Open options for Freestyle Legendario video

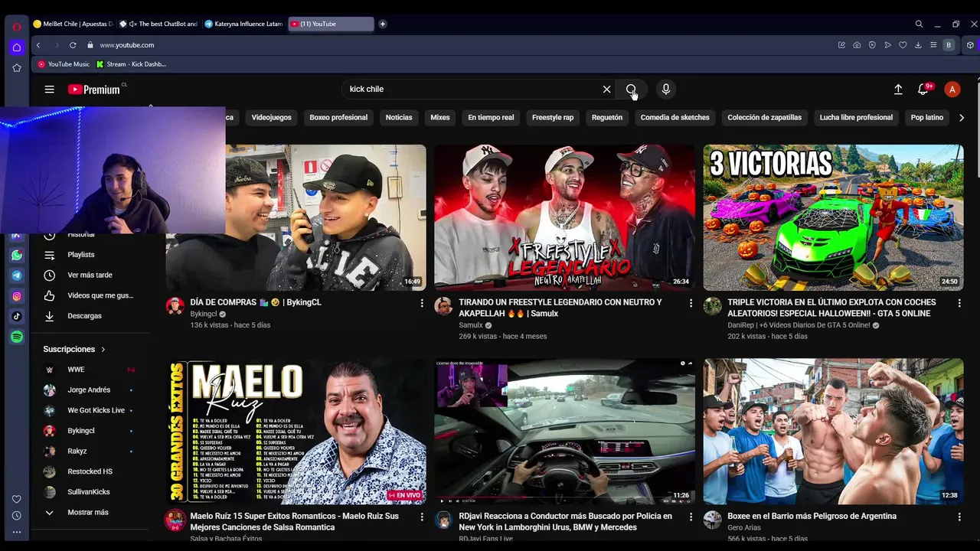coord(691,304)
